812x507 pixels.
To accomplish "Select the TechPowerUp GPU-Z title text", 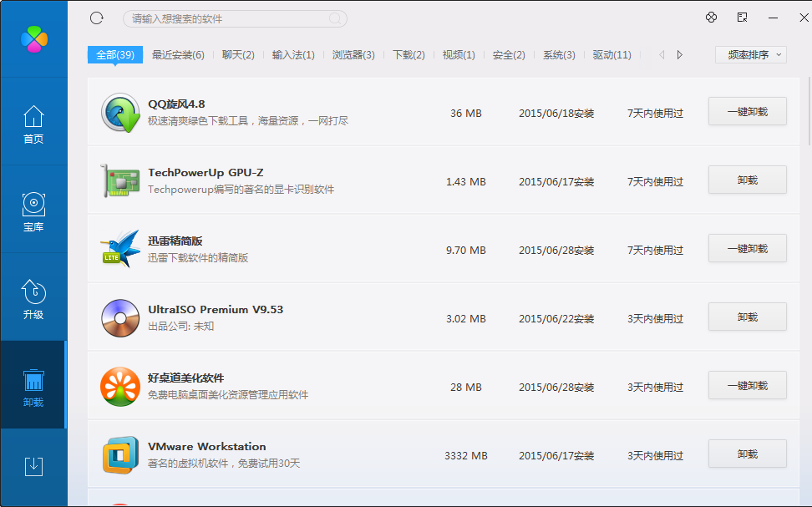I will click(206, 172).
